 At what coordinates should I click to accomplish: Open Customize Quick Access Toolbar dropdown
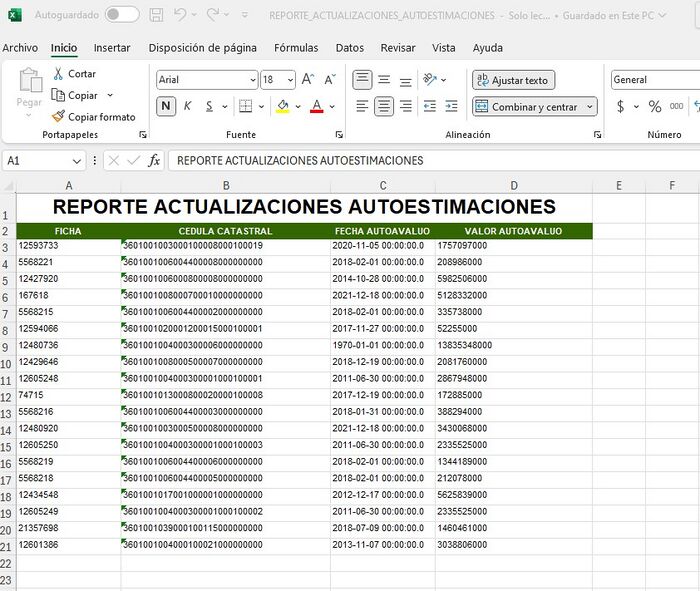point(245,15)
